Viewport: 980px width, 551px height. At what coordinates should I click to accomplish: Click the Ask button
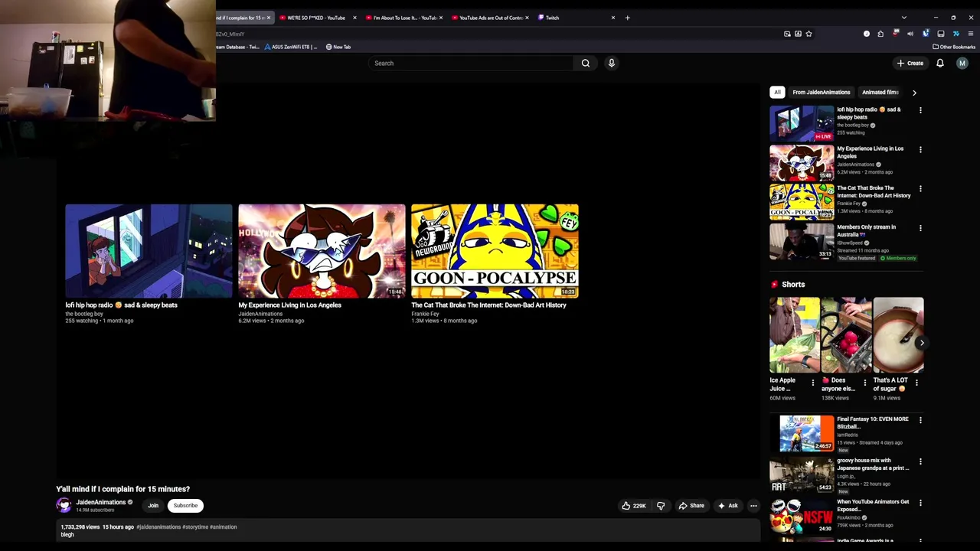click(728, 505)
